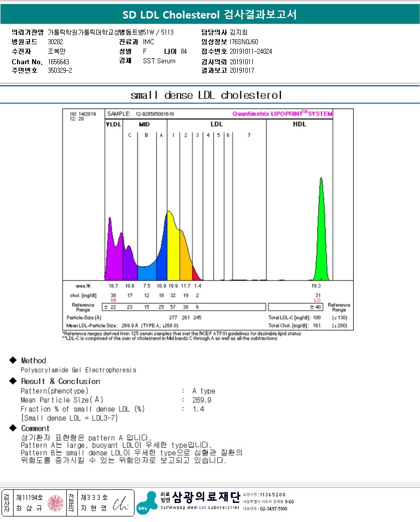Screen dimensions: 420x522
Task: Click the Quantimetrix LIPOPRINT SYSTEM label
Action: click(x=282, y=114)
